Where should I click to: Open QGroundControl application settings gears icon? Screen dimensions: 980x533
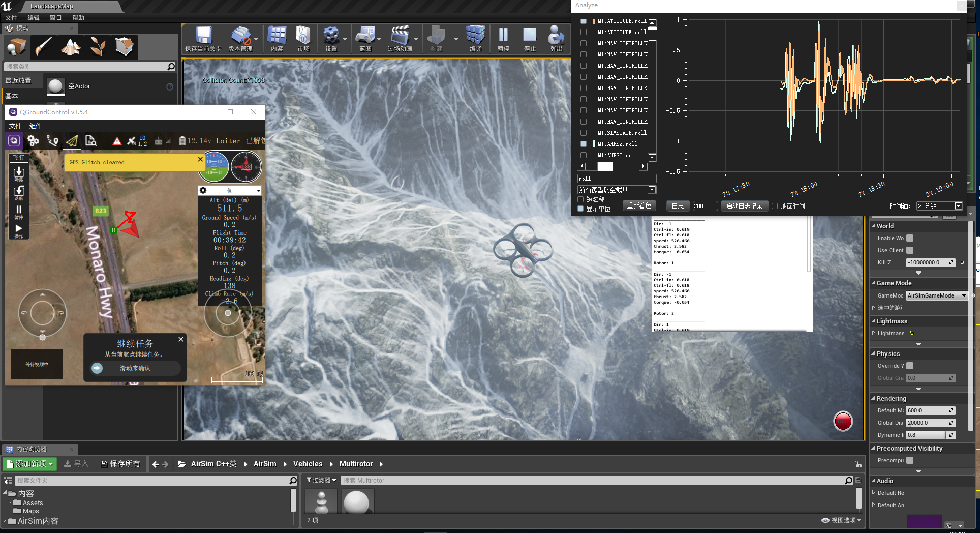point(34,141)
